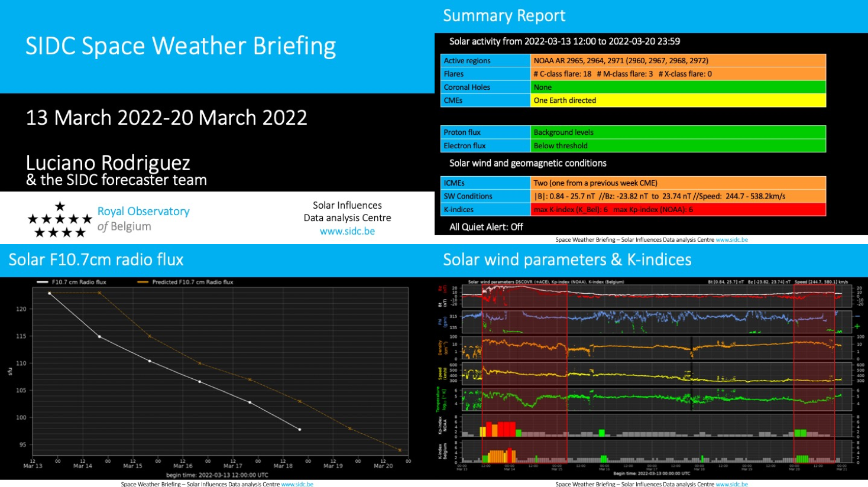The image size is (868, 487).
Task: Click the SW Conditions row label
Action: [485, 196]
